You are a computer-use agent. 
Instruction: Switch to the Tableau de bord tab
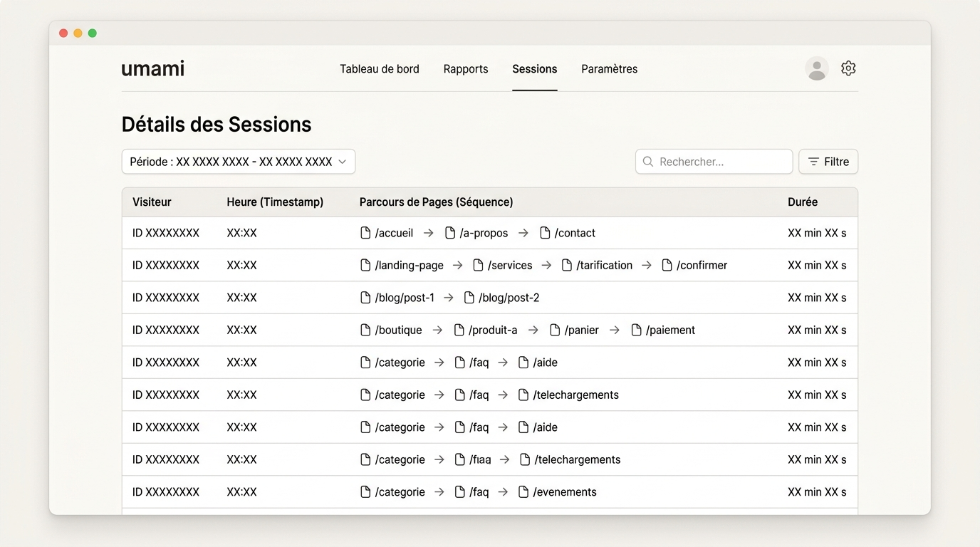380,69
